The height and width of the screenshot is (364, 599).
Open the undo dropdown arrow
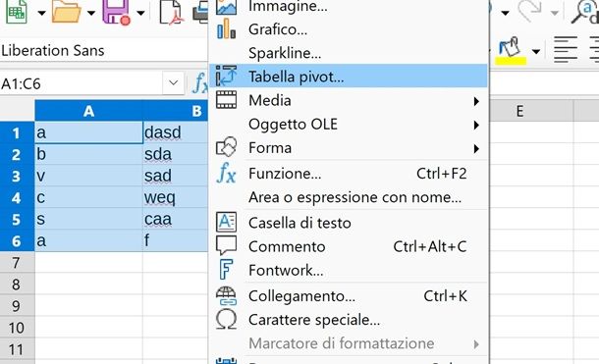505,14
